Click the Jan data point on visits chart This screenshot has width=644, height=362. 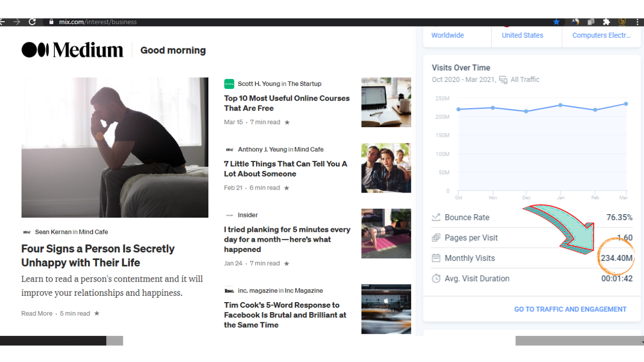560,105
